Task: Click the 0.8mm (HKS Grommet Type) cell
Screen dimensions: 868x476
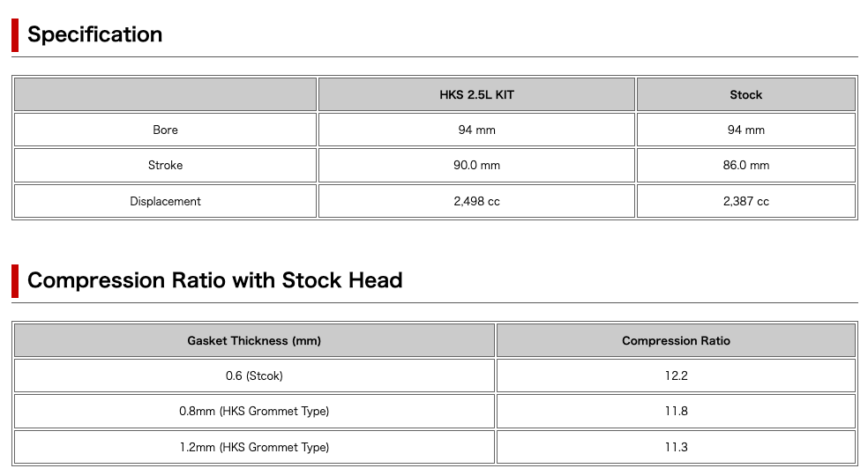Action: (254, 411)
